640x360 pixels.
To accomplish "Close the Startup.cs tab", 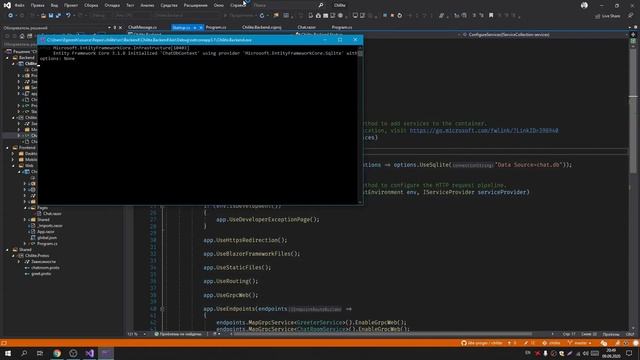I will pos(201,27).
